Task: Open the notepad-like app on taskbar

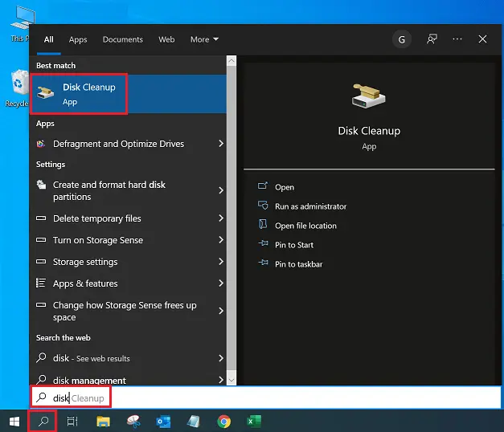Action: (194, 422)
